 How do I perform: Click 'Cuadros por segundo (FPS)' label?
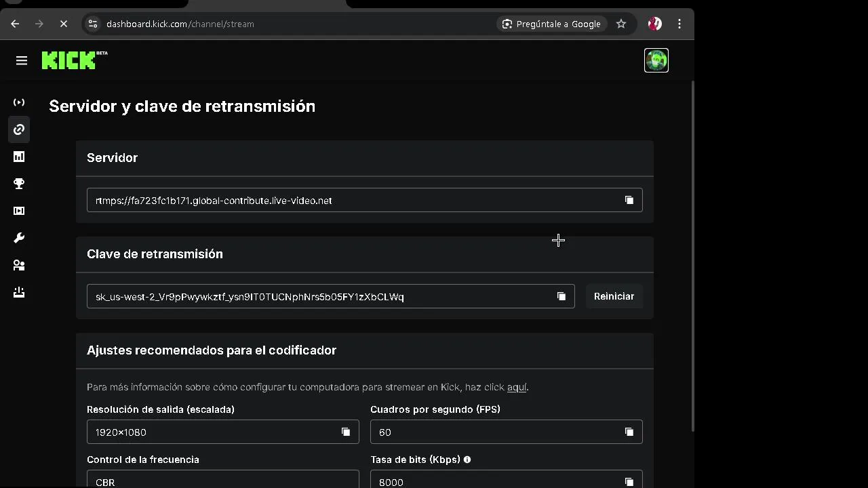pos(435,409)
